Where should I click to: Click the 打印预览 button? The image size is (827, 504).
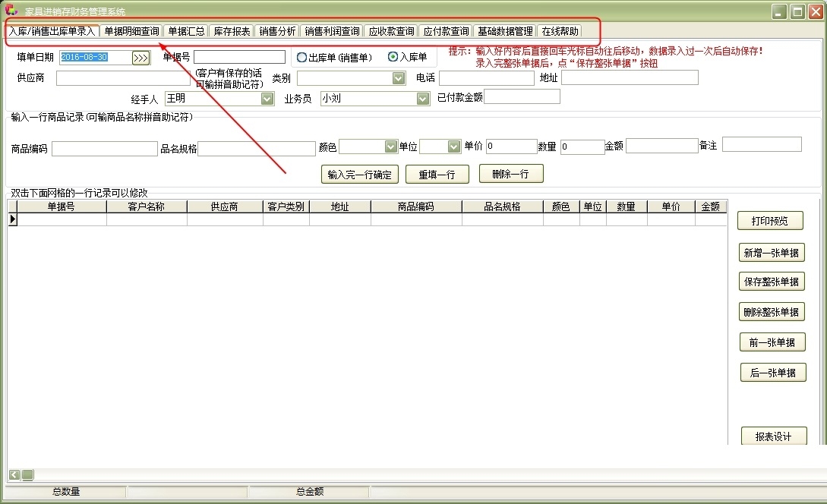pos(769,221)
